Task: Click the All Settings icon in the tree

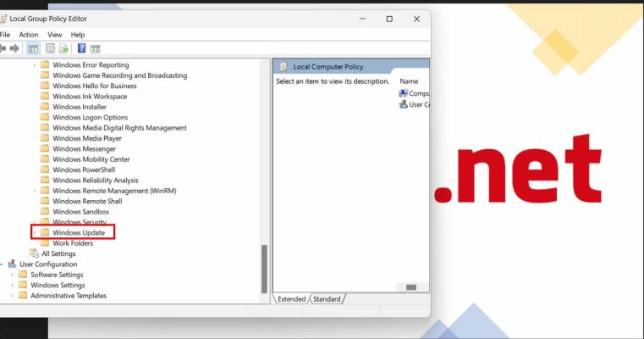Action: [x=34, y=253]
